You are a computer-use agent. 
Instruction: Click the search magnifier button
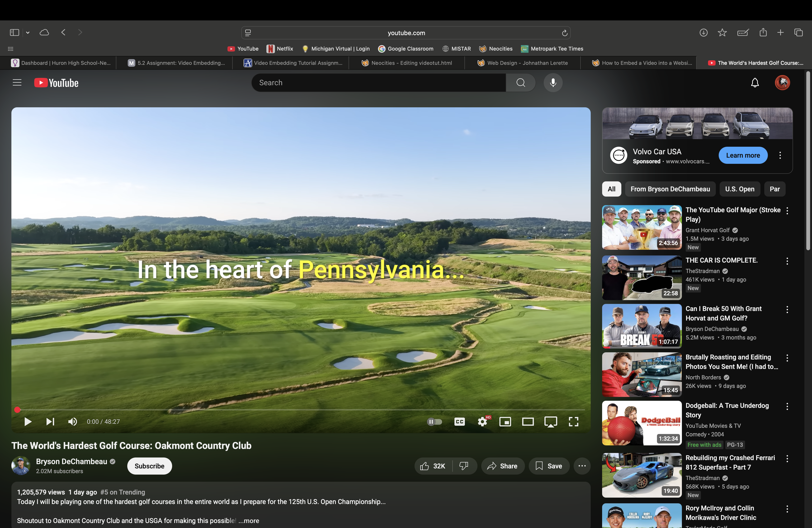pos(521,83)
